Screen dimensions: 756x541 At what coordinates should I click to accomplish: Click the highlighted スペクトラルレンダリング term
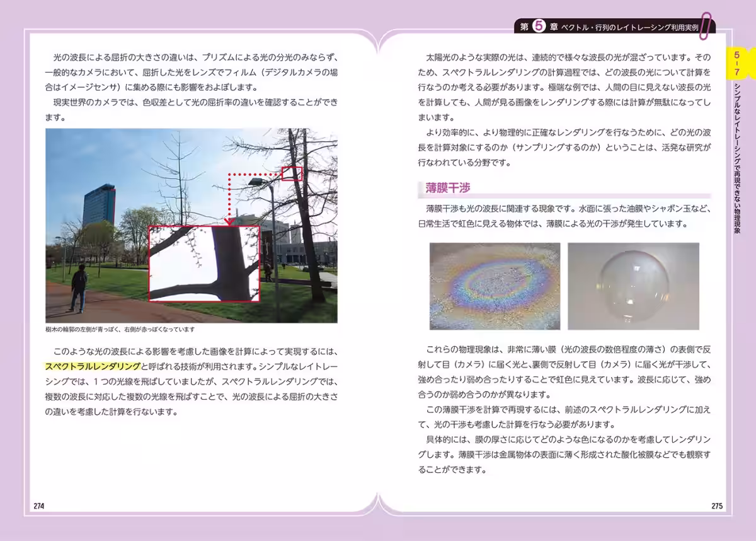[91, 365]
